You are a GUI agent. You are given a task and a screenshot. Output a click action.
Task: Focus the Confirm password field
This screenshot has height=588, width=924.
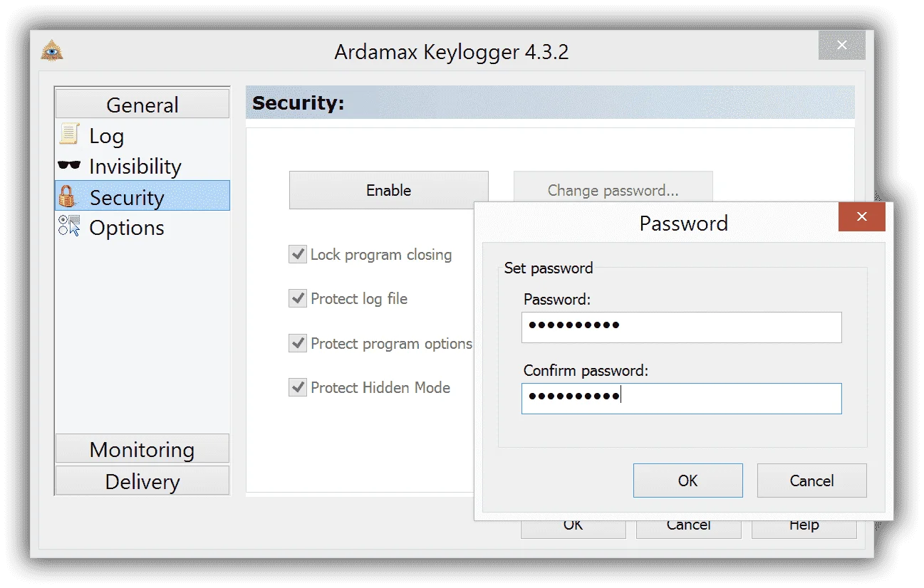[681, 399]
